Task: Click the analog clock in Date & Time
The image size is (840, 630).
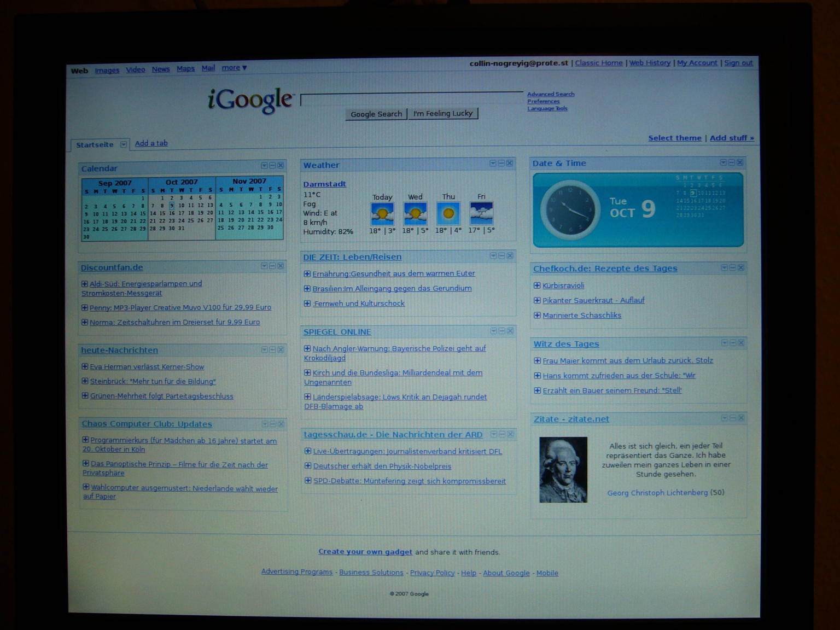Action: [570, 211]
